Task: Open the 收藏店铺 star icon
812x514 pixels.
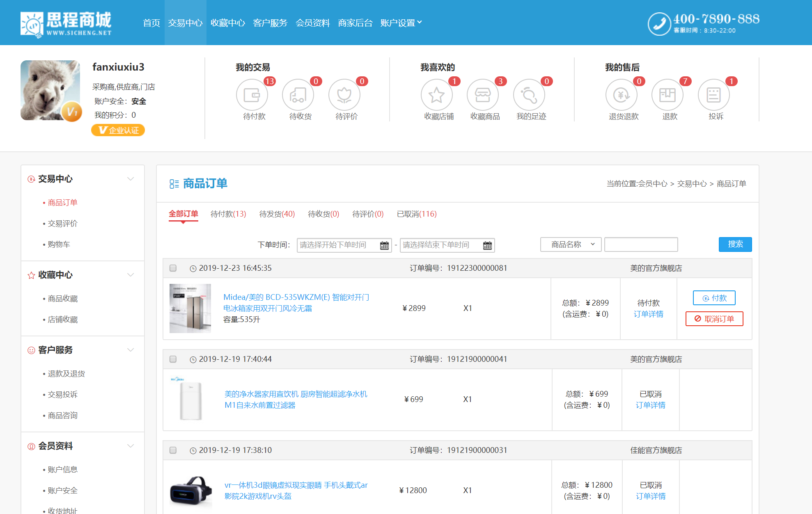Action: [x=436, y=95]
